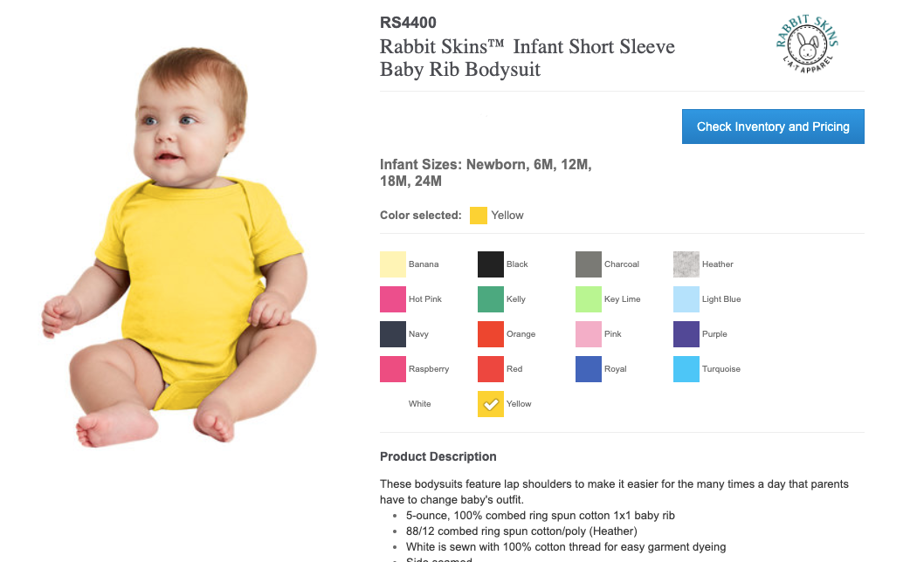Select the Light Blue swatch
The image size is (924, 562).
point(686,299)
